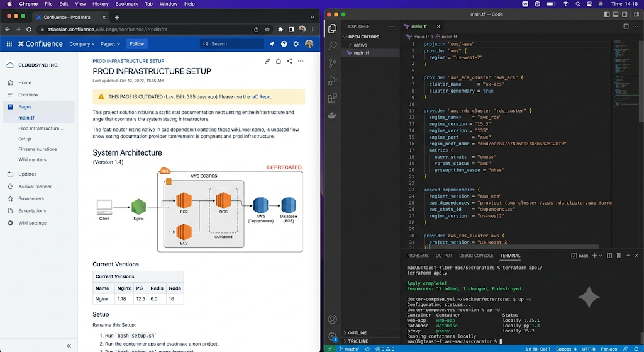Add new terminal with plus icon

point(594,256)
